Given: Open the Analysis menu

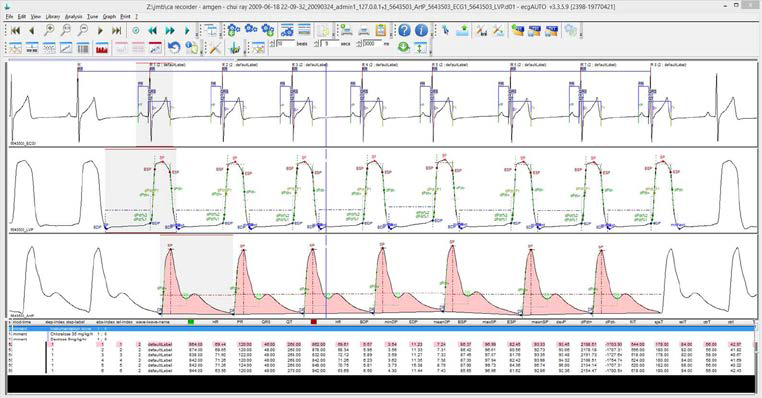Looking at the screenshot, I should click(x=74, y=17).
